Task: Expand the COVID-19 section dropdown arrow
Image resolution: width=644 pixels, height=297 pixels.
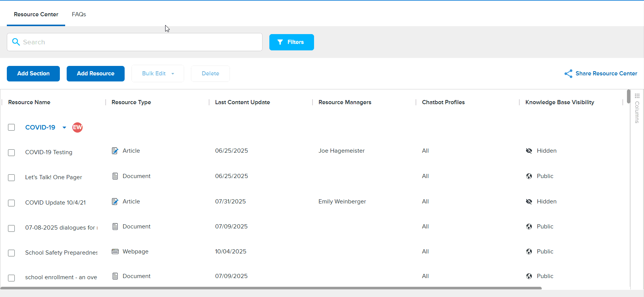Action: coord(64,128)
